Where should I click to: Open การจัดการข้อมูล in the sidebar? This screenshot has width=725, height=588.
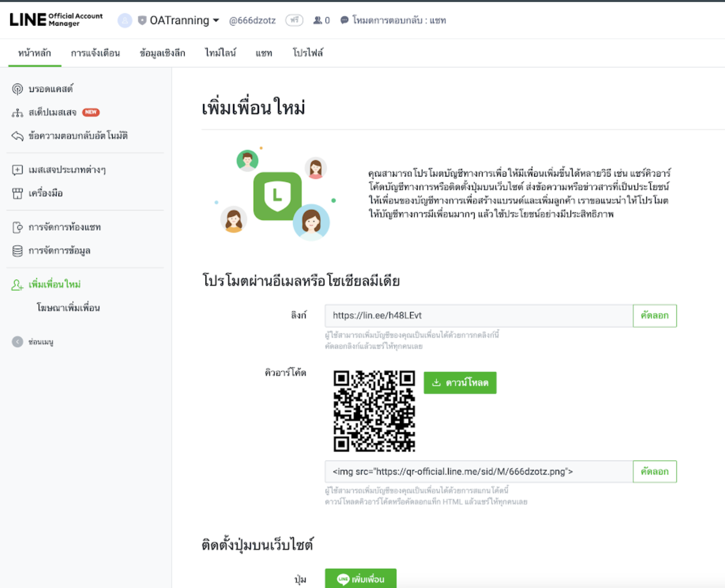pos(59,251)
